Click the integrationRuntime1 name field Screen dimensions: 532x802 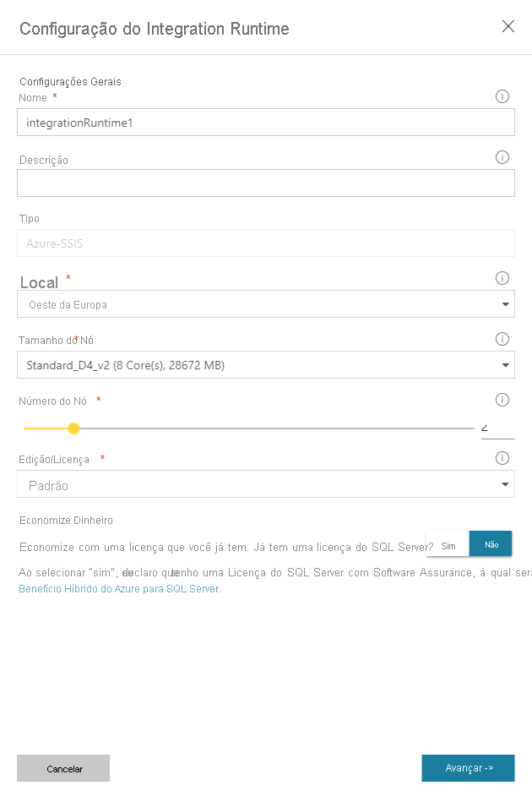coord(266,123)
